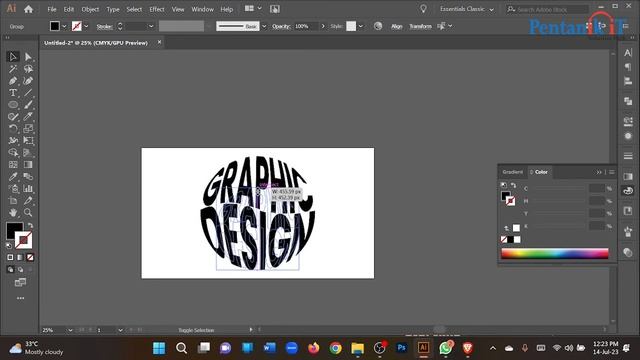Open the Effect menu
Image resolution: width=640 pixels, height=360 pixels.
(x=157, y=9)
